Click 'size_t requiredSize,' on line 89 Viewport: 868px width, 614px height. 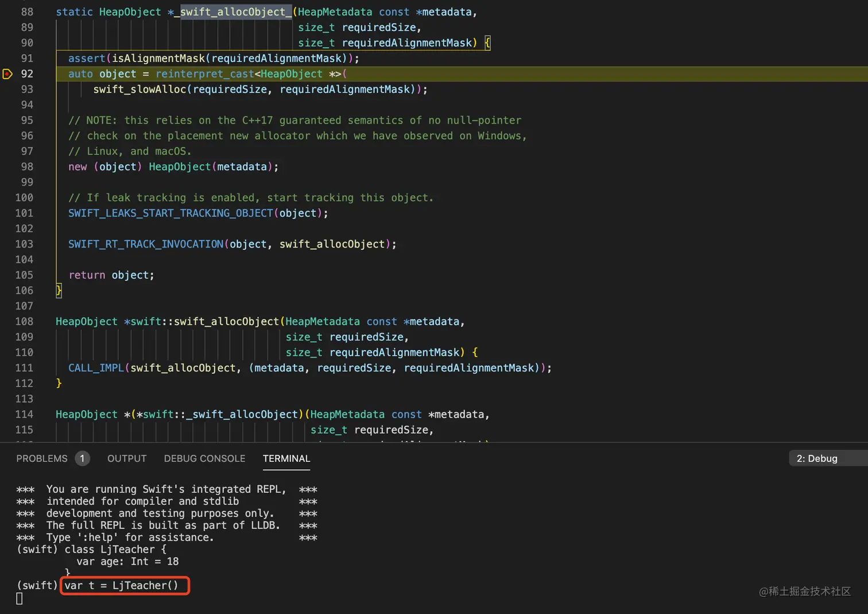click(x=359, y=27)
